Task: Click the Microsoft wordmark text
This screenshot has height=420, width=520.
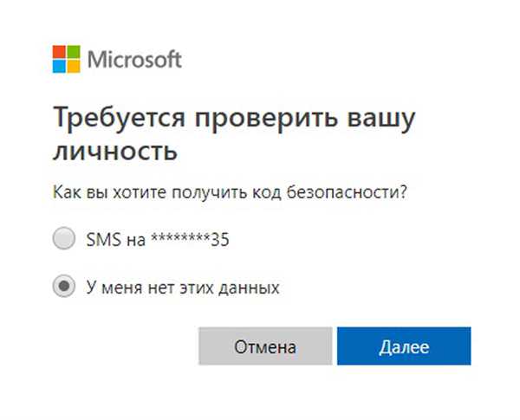Action: (x=134, y=60)
